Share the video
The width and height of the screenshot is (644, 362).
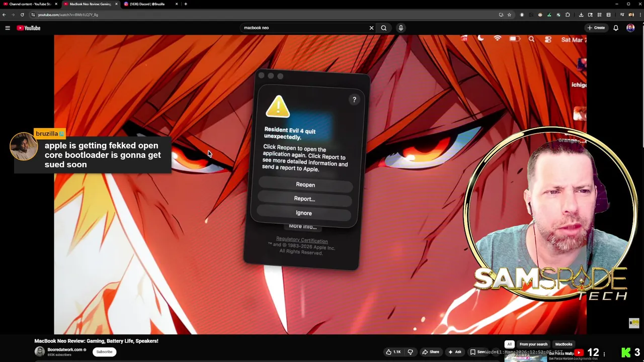pos(431,352)
